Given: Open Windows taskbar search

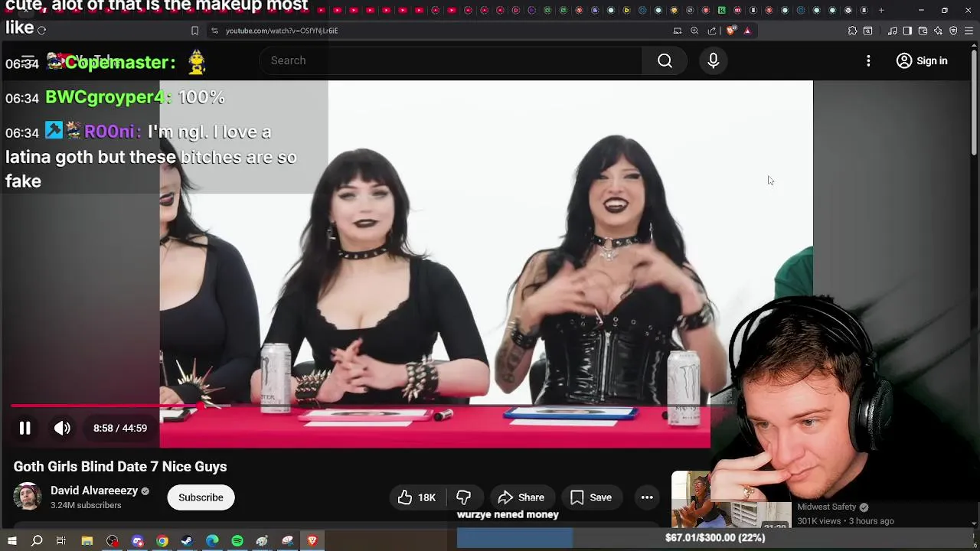Looking at the screenshot, I should 37,541.
